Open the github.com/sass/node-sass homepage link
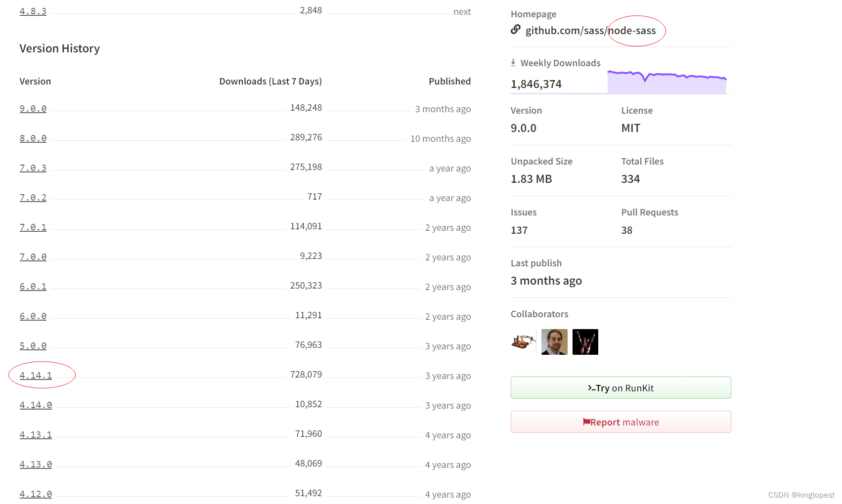 coord(590,31)
